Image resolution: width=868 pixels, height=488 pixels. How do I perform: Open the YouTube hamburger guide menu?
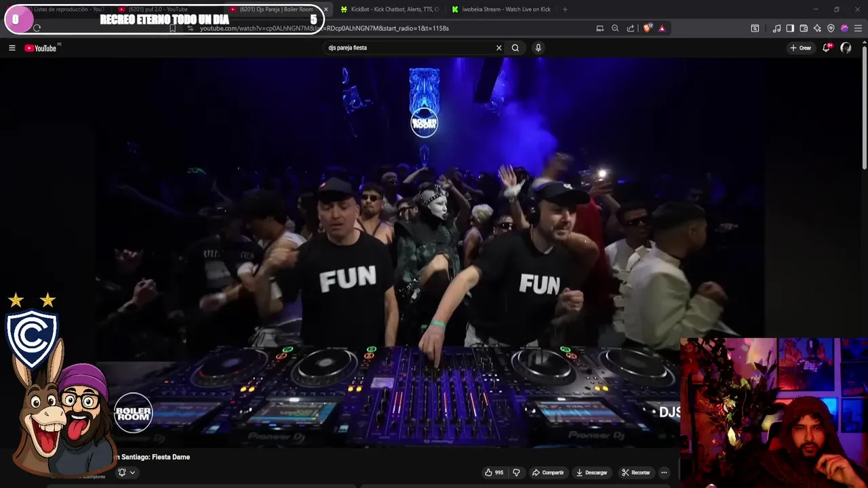12,47
